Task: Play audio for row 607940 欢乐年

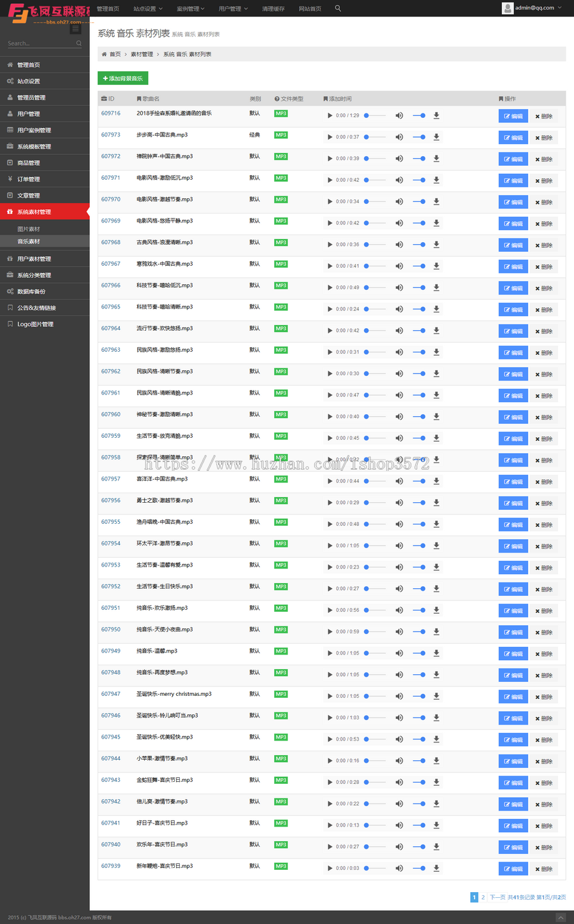Action: tap(330, 847)
